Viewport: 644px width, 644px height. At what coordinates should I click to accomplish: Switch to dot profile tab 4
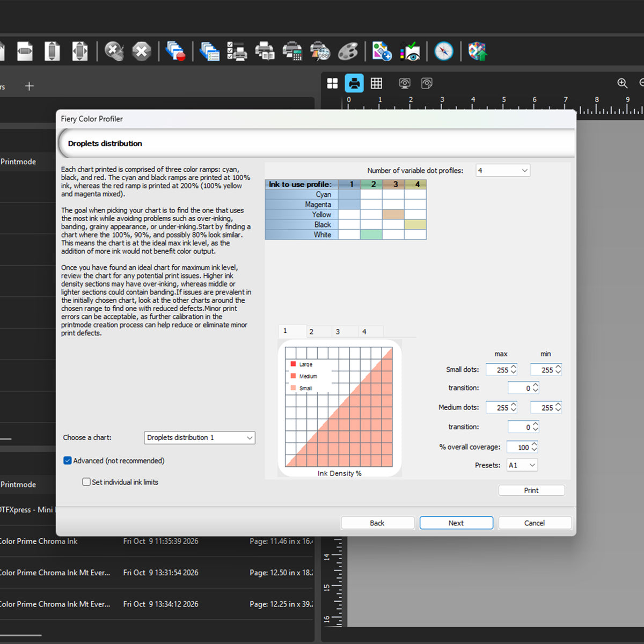point(371,332)
